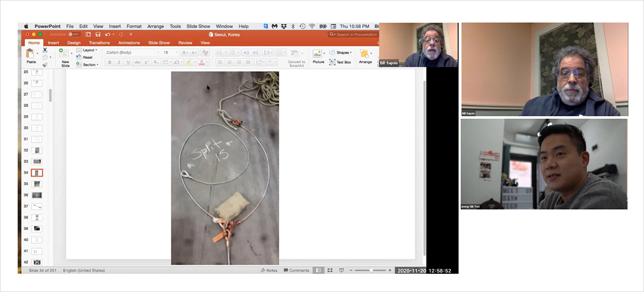Click the Align Left icon
Viewport: 644px width, 292px height.
[220, 62]
